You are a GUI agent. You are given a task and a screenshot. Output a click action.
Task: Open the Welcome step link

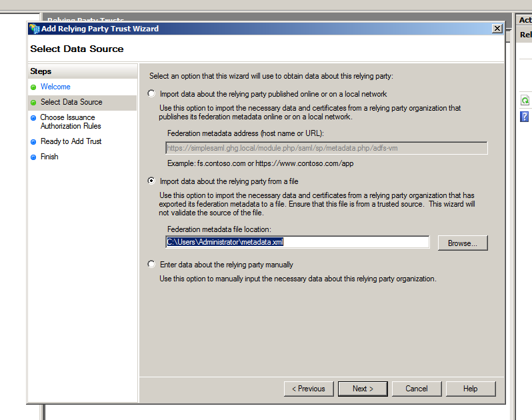(x=55, y=87)
